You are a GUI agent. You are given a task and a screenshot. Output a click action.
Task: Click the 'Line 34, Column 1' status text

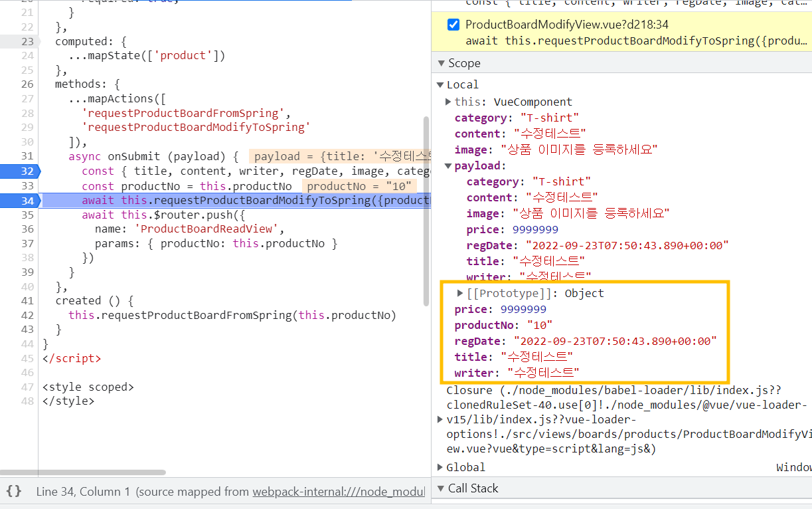84,492
